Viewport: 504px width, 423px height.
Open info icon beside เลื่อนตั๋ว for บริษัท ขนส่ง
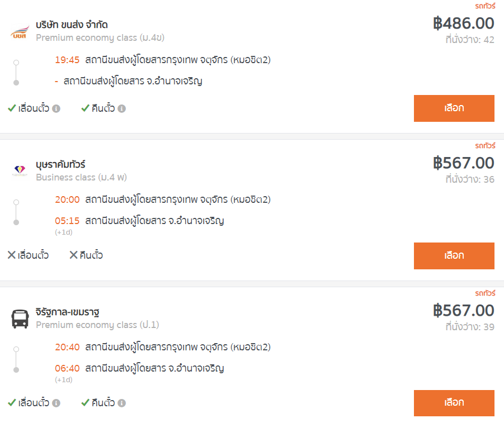click(x=56, y=108)
